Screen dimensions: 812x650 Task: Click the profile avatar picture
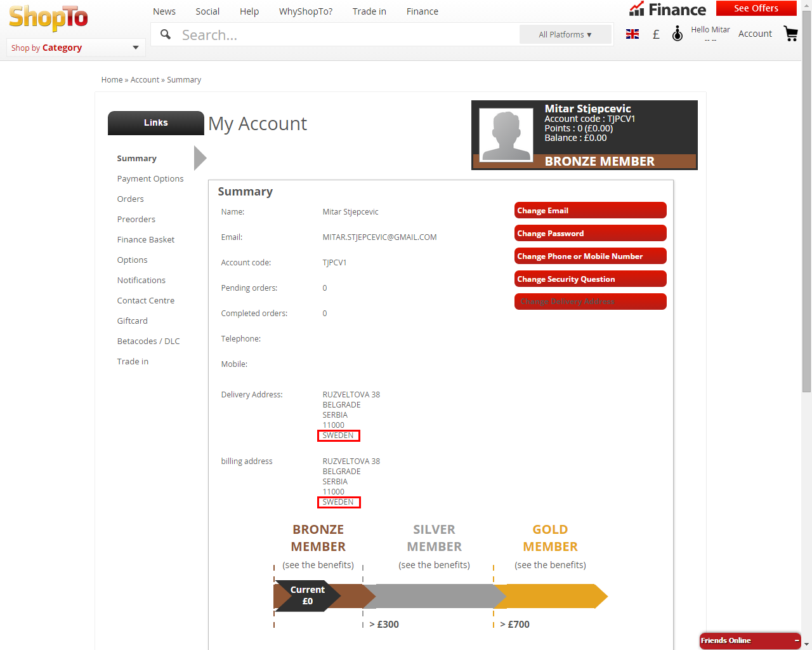click(506, 135)
